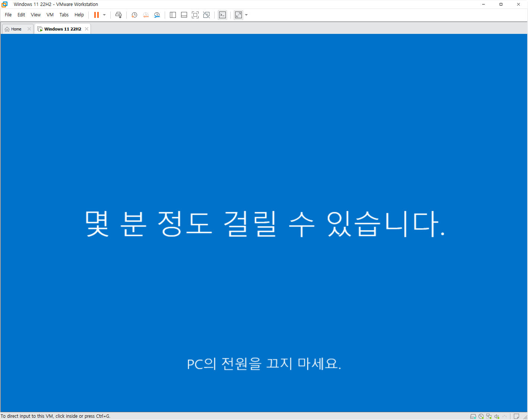Click the VMware Workstation app icon in title bar
This screenshot has width=528, height=420.
tap(4, 4)
